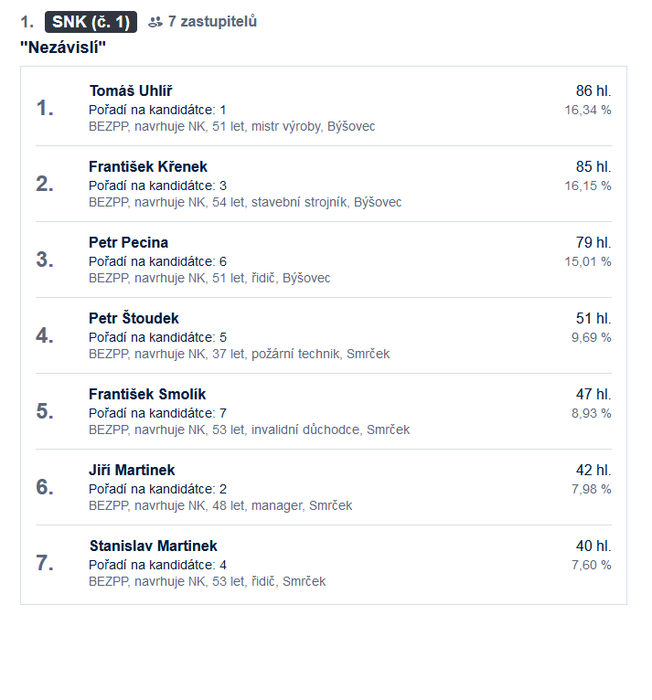Click the 47 hl. vote count
652x700 pixels.
(593, 394)
